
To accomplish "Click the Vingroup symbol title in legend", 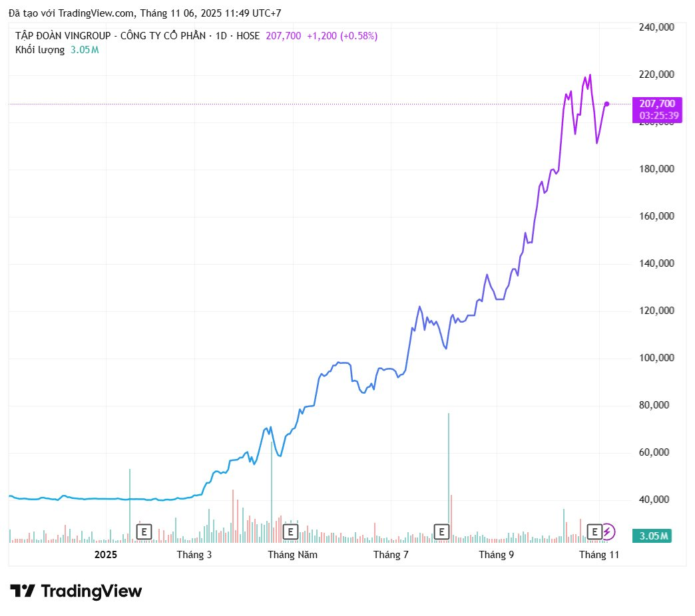I will (x=137, y=36).
